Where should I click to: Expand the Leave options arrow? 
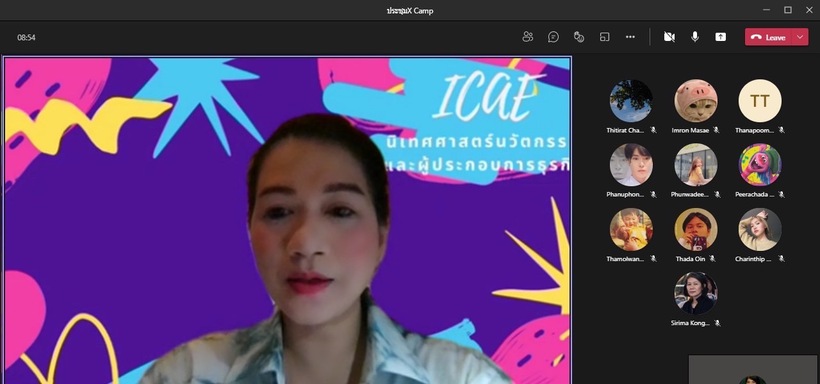point(800,37)
